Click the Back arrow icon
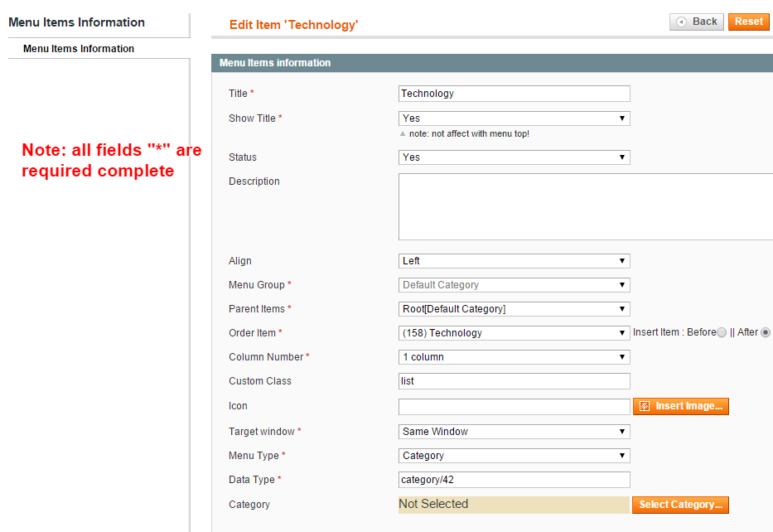 pos(681,22)
